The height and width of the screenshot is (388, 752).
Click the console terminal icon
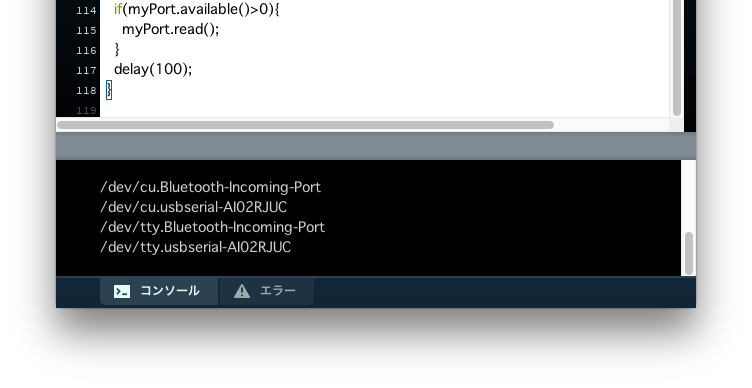122,291
